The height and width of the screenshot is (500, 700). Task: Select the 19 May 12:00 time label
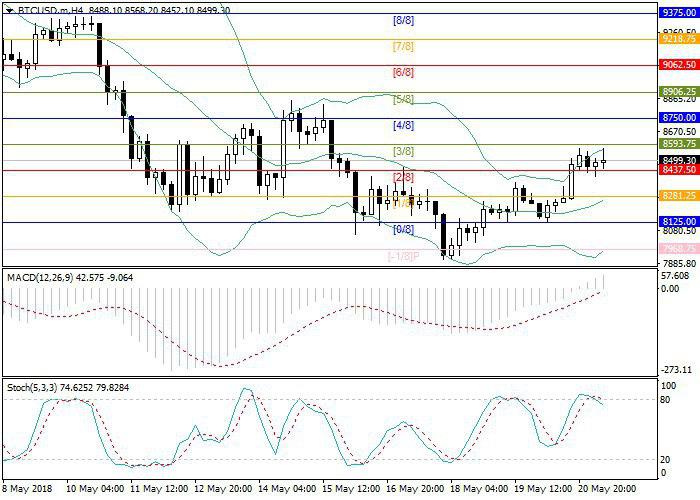pyautogui.click(x=544, y=488)
